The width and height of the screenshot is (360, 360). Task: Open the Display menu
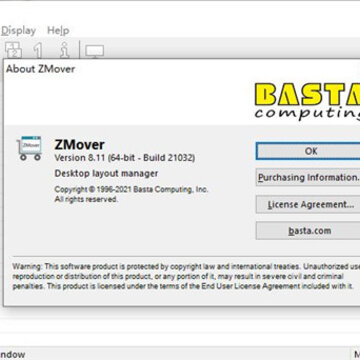pyautogui.click(x=18, y=31)
